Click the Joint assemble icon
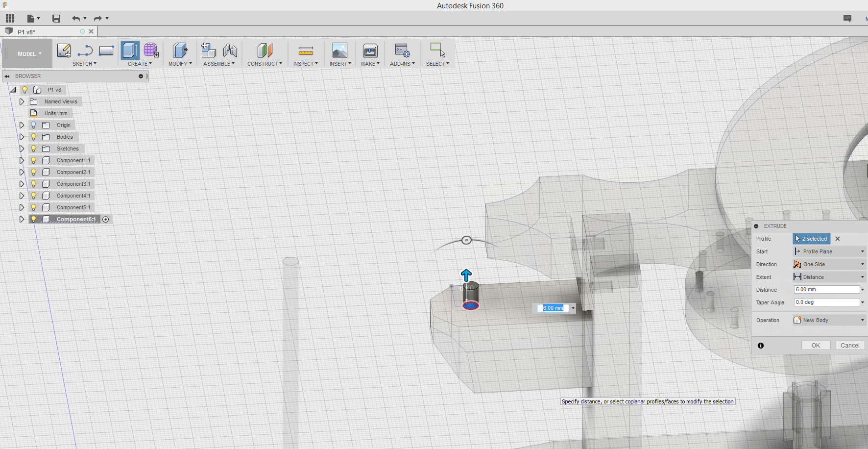The image size is (868, 449). tap(230, 50)
